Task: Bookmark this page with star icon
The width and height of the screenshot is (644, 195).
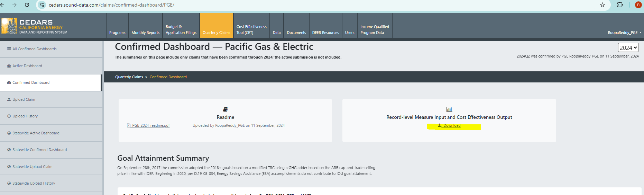Action: point(602,5)
